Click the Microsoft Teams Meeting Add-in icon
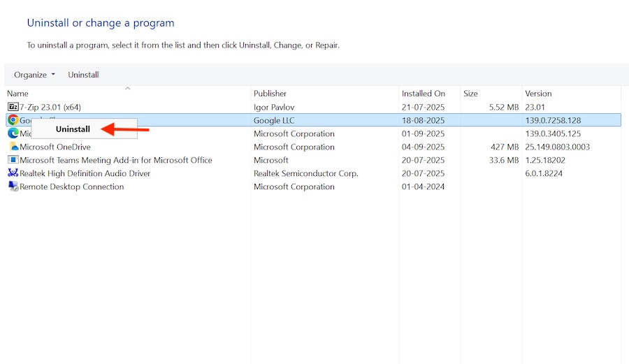 [x=13, y=159]
